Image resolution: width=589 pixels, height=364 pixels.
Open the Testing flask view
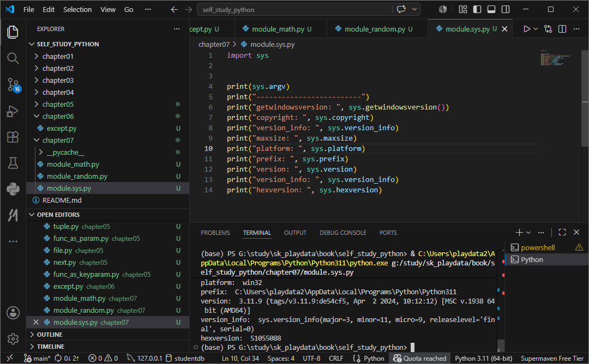point(13,163)
